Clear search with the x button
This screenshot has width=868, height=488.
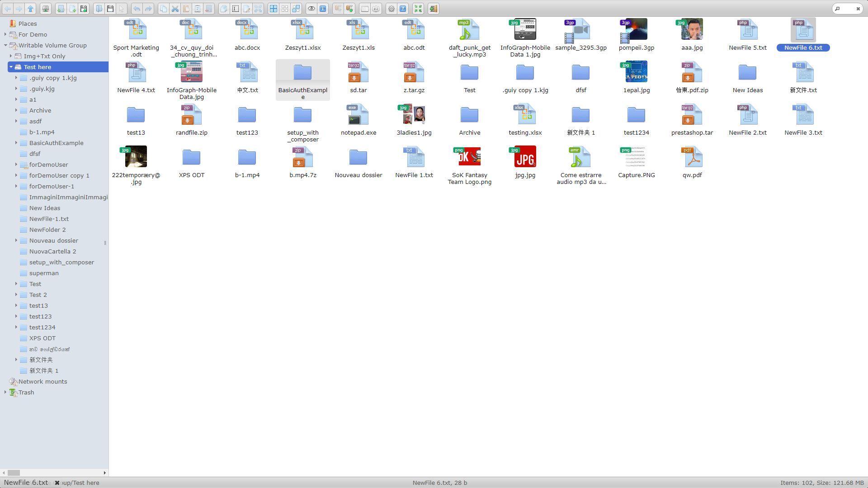tap(858, 9)
